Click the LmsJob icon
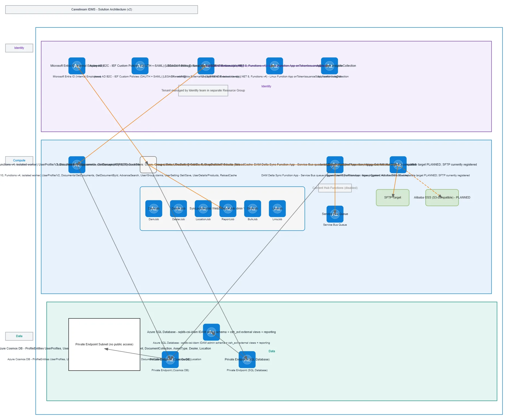 pos(277,209)
